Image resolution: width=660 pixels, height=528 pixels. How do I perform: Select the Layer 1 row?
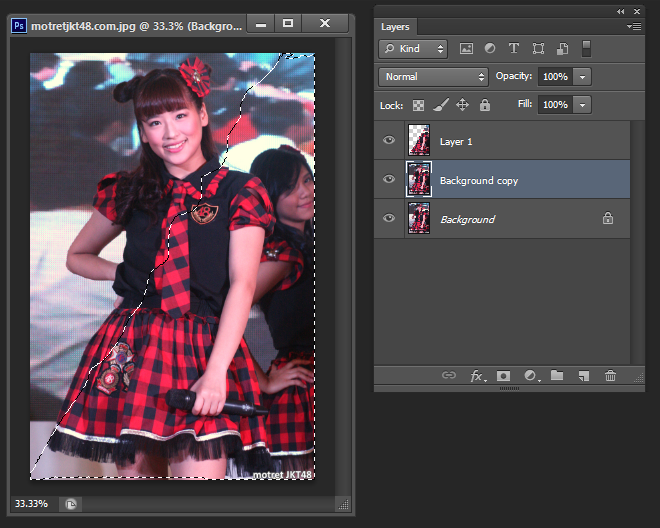[502, 140]
